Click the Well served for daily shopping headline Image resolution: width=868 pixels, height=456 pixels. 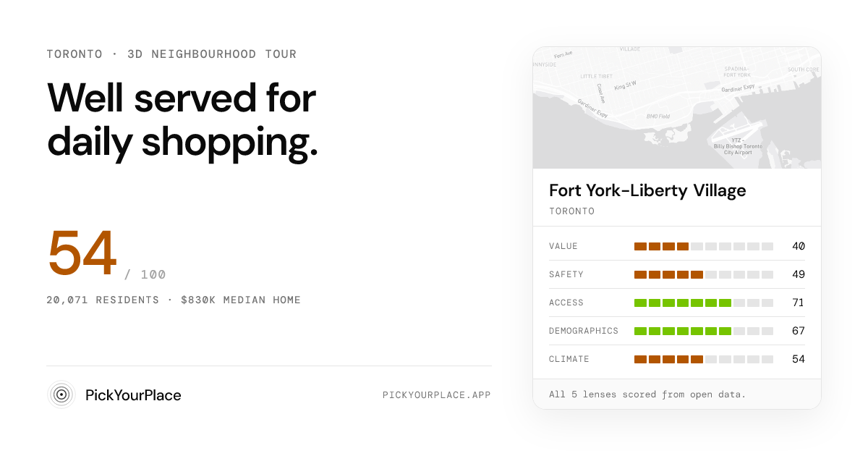(x=182, y=121)
